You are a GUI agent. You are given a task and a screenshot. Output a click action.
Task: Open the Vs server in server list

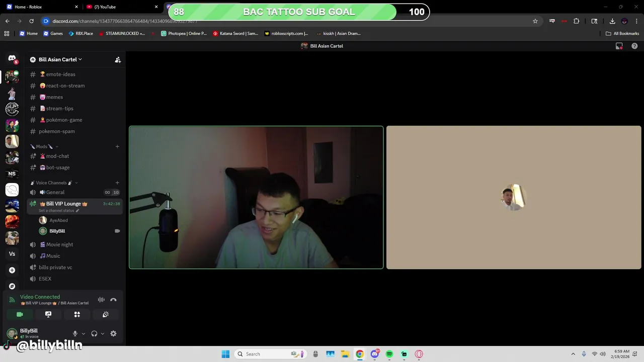[12, 254]
